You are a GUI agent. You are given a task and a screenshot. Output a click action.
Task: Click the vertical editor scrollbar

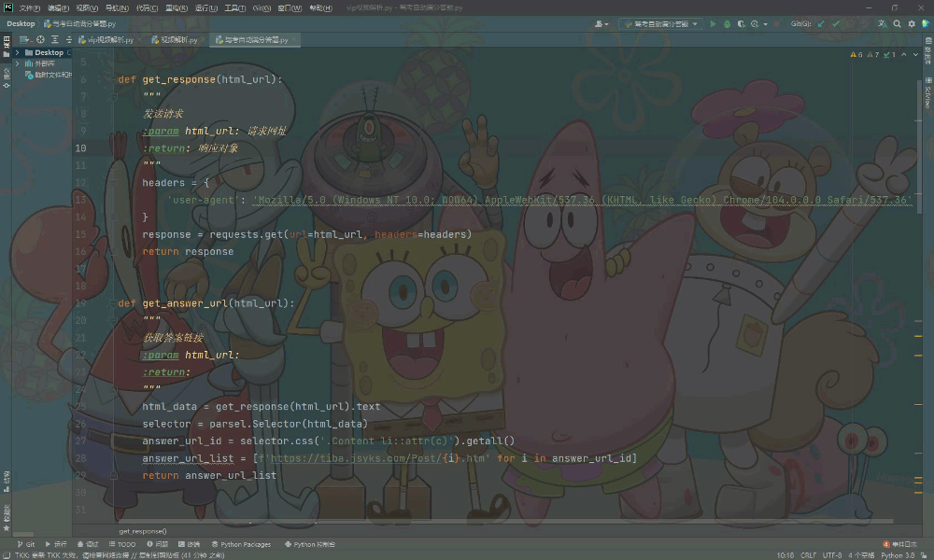click(919, 146)
